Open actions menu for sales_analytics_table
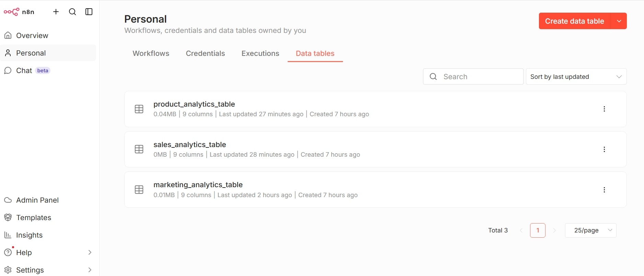 tap(604, 149)
